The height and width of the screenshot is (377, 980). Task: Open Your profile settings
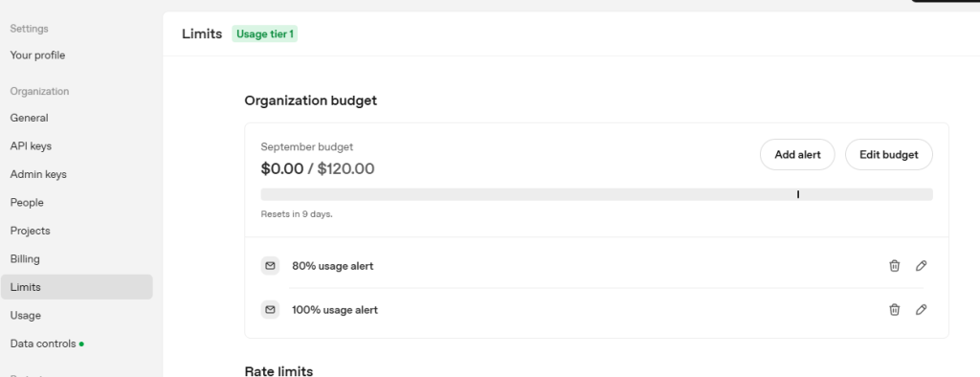pos(37,55)
